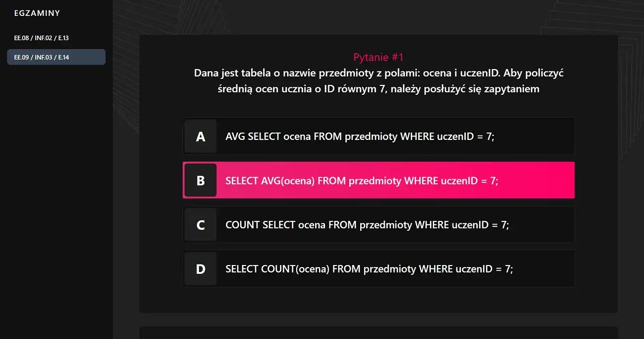Click the letter B answer badge
644x339 pixels.
[200, 180]
